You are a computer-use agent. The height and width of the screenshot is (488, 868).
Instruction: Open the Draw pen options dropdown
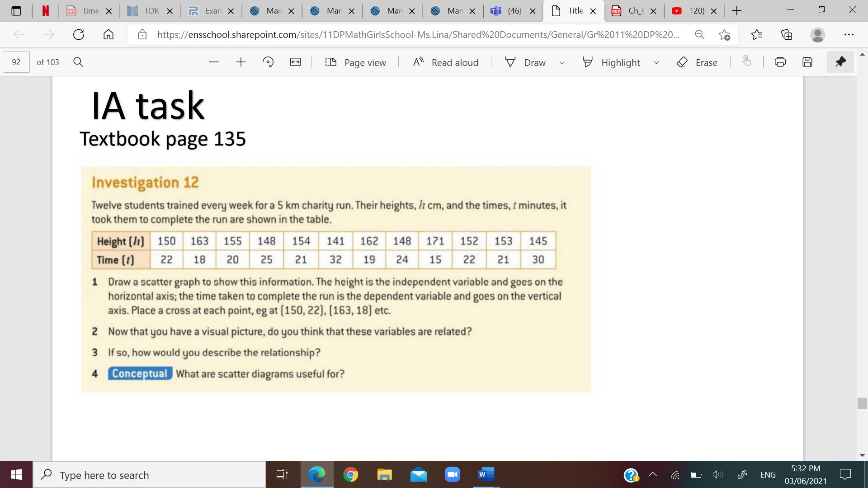coord(562,63)
